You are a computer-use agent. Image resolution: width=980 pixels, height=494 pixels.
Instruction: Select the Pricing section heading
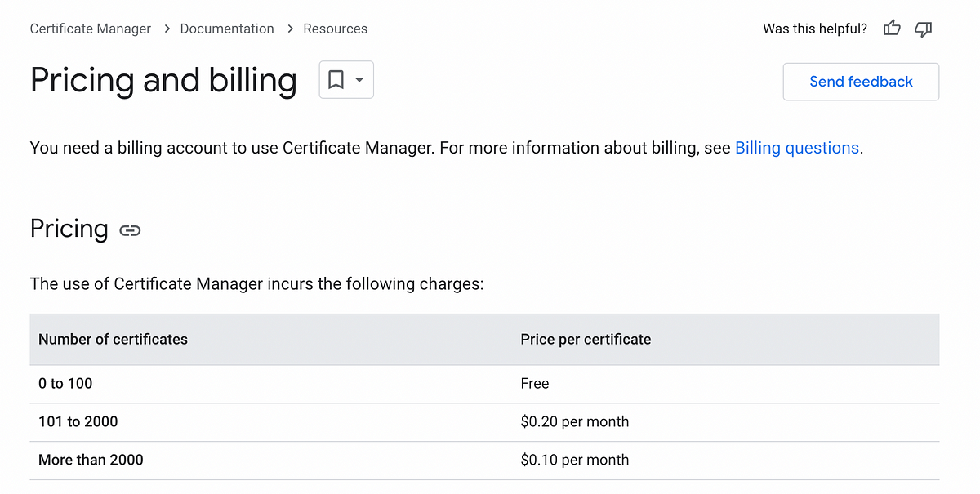(69, 229)
